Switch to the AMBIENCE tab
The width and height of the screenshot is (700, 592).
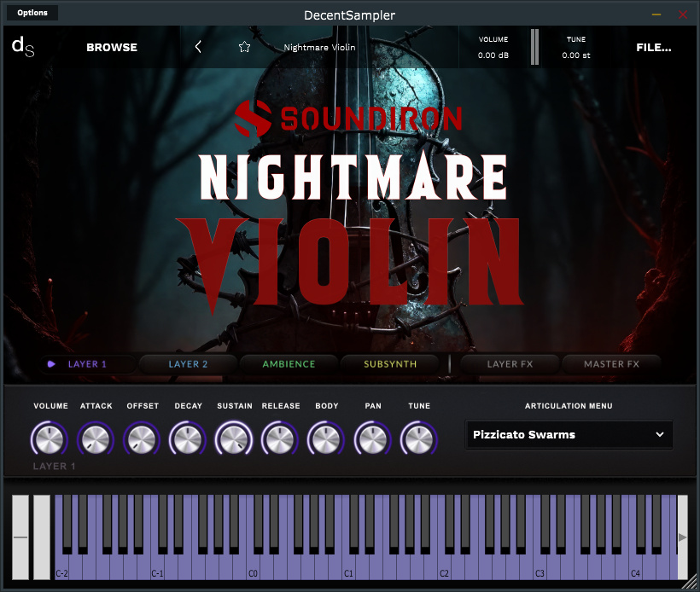click(289, 364)
